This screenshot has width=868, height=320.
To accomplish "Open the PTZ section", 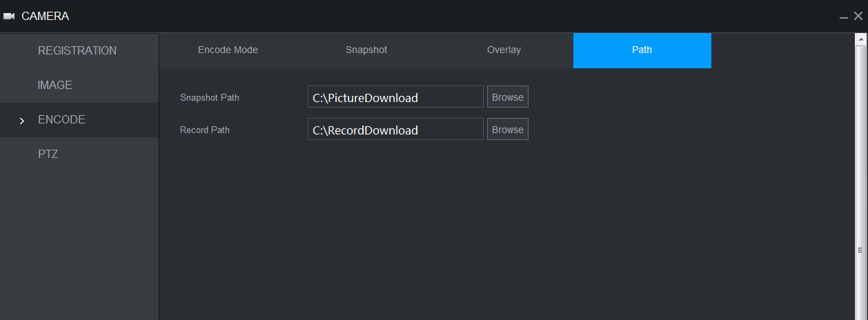I will tap(48, 154).
